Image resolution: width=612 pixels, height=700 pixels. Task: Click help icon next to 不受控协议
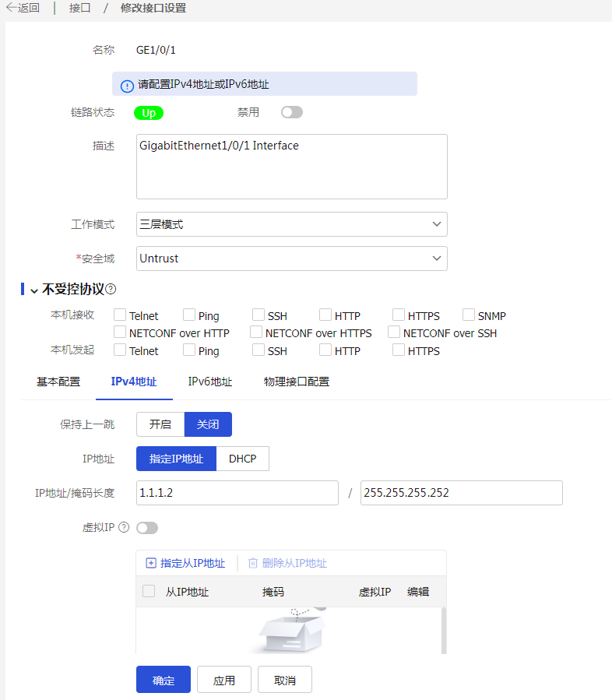(111, 289)
